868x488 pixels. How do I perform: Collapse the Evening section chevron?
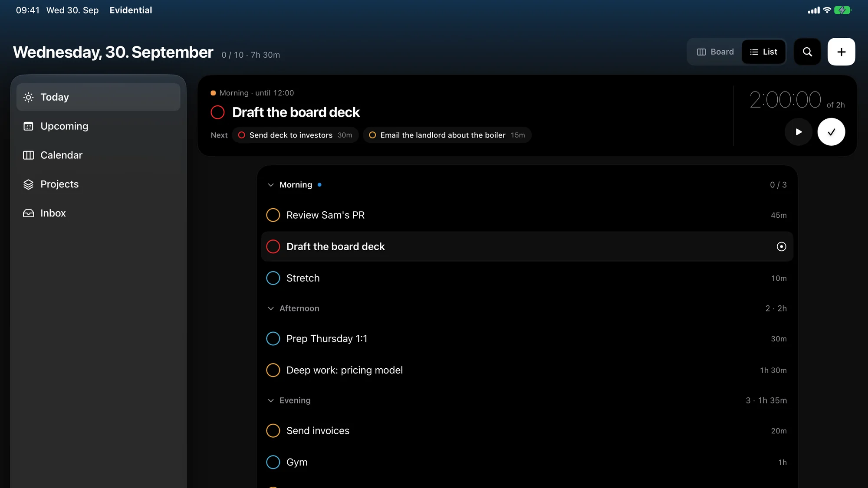271,400
